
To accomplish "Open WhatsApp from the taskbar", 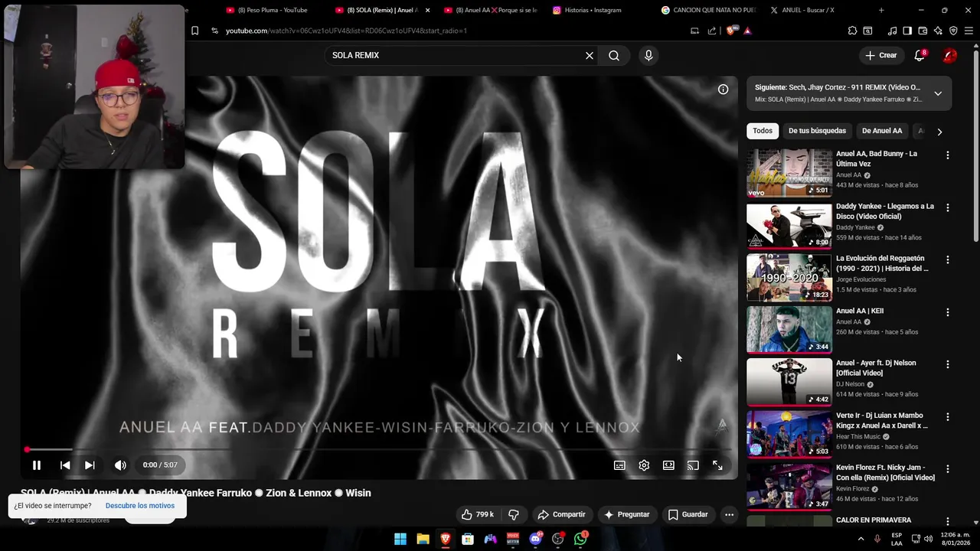I will coord(580,539).
